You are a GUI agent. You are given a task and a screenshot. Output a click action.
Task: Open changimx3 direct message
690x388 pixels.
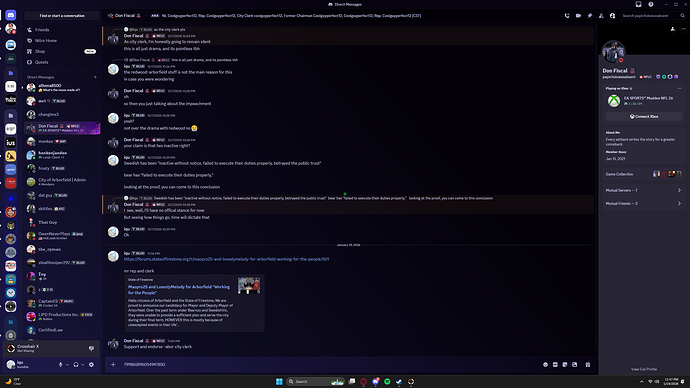tap(62, 114)
